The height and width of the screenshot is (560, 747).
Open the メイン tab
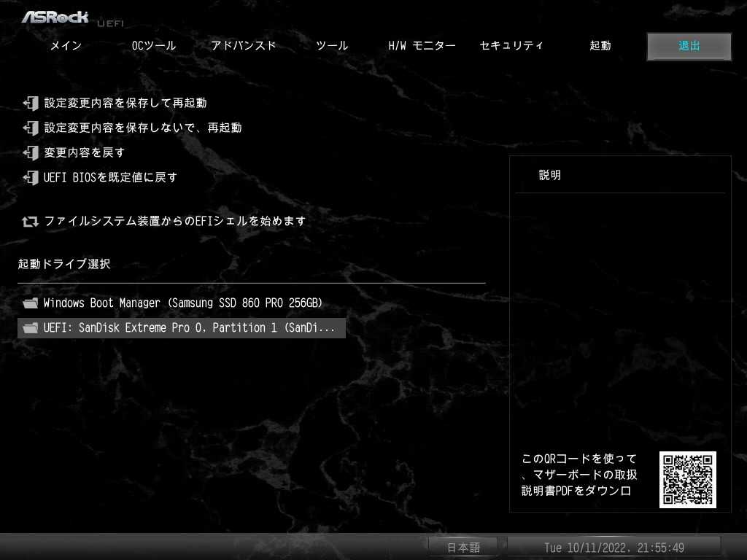66,46
